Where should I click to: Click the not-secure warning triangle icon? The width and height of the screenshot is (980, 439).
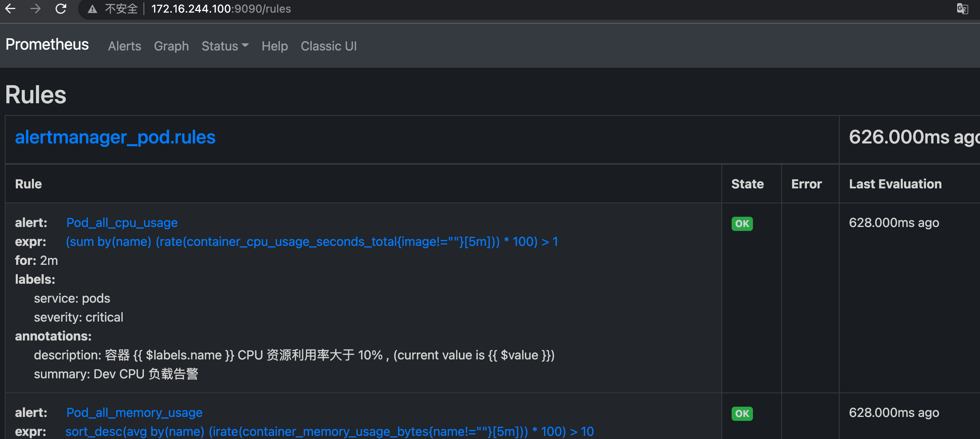point(92,9)
